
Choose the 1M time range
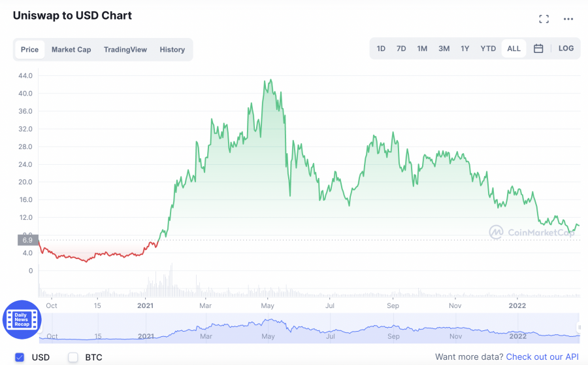pyautogui.click(x=422, y=48)
